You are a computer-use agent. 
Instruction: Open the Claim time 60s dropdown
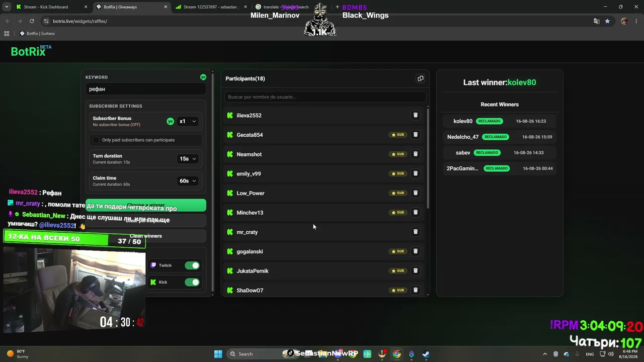[x=188, y=181]
